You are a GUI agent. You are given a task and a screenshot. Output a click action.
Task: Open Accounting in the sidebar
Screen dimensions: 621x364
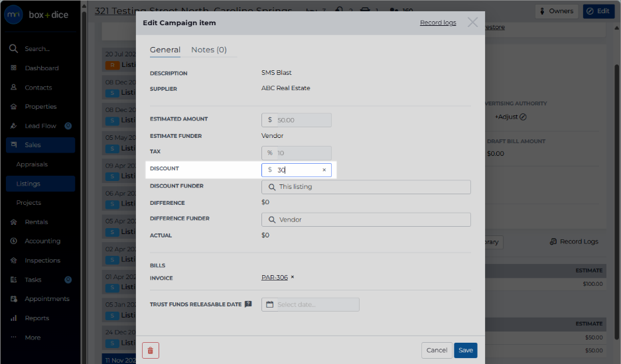pyautogui.click(x=42, y=241)
